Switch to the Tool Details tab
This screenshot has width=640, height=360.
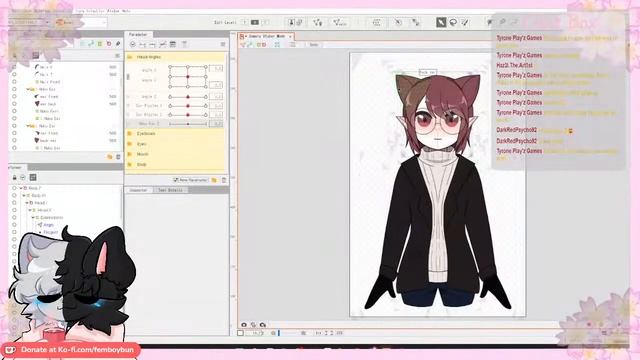click(x=170, y=190)
